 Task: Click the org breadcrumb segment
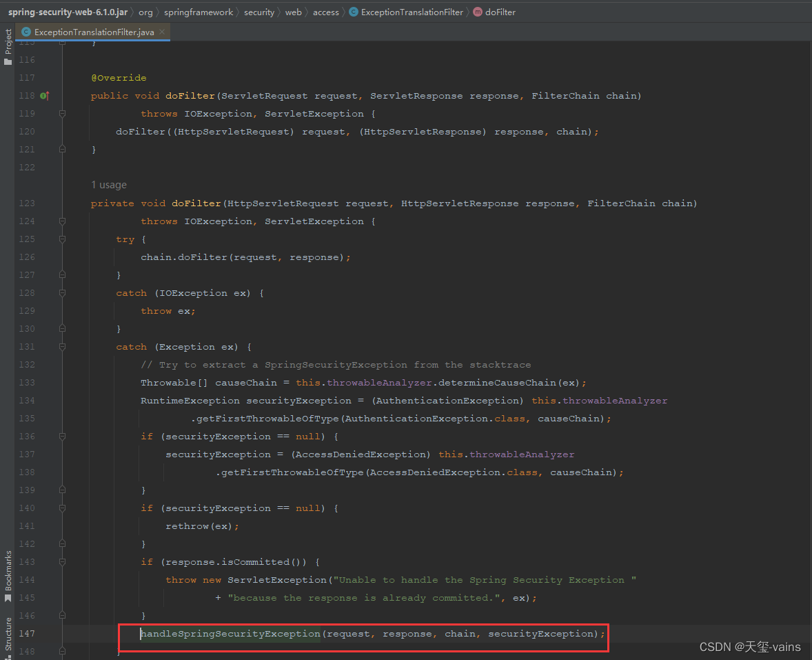pos(145,12)
